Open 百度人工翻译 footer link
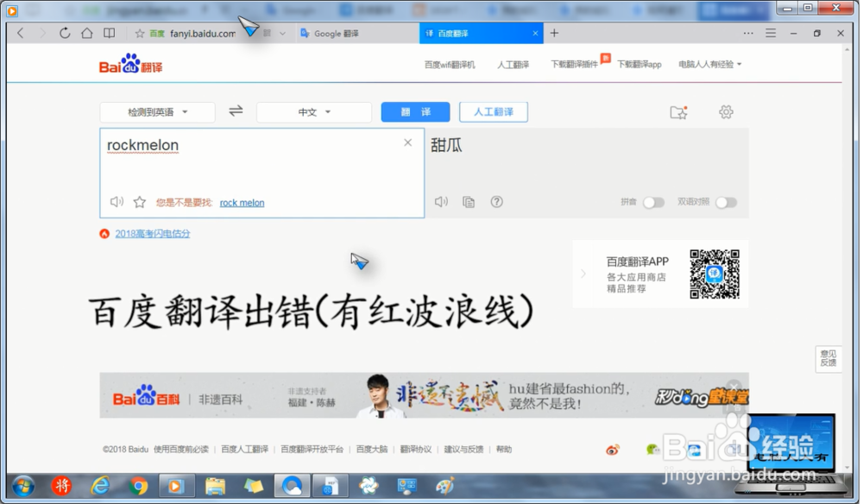The height and width of the screenshot is (504, 863). [245, 450]
